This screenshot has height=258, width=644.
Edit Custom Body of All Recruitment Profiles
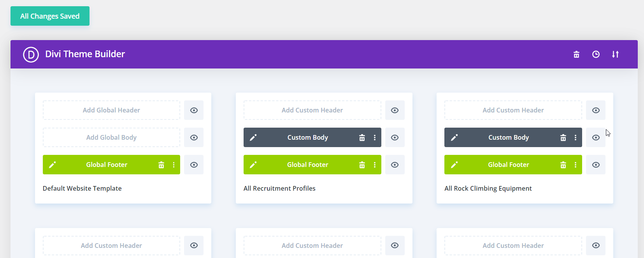tap(253, 138)
